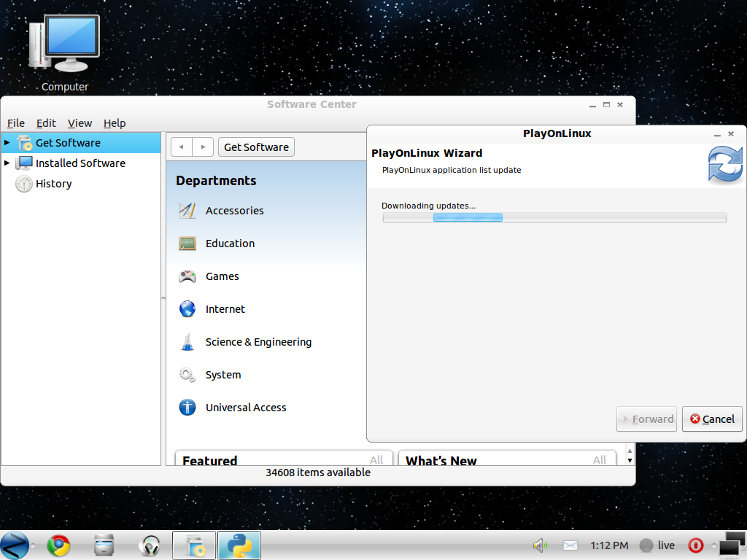747x560 pixels.
Task: Click the volume speaker tray icon
Action: point(540,545)
